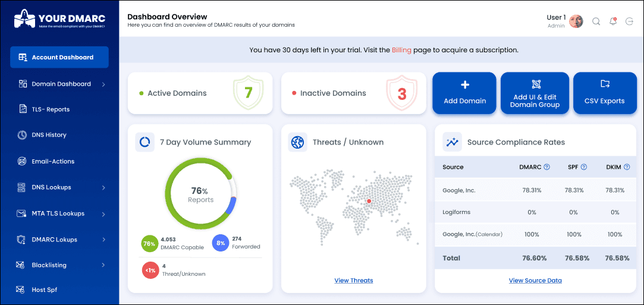Click the red <1% Threat/Unknown circle
The height and width of the screenshot is (305, 644).
click(x=149, y=270)
